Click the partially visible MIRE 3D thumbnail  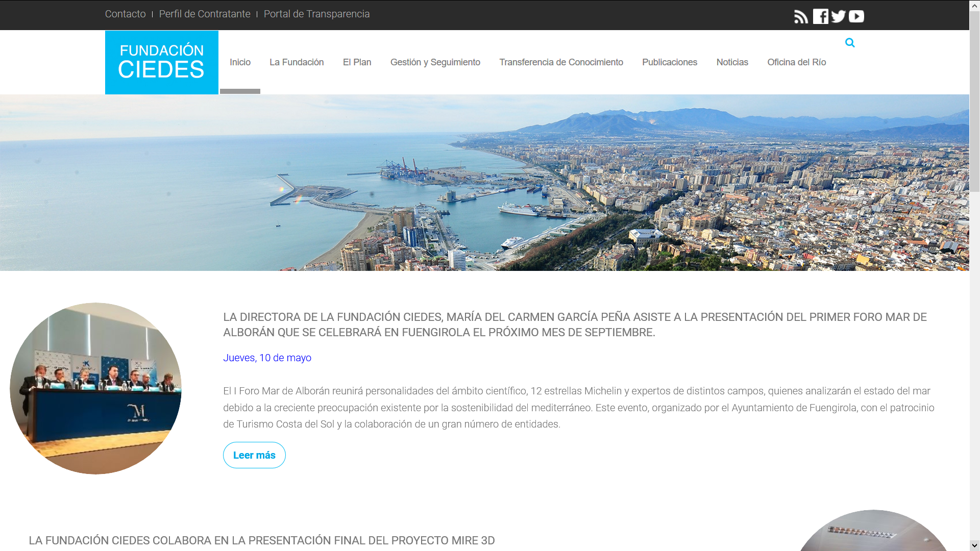coord(873,531)
